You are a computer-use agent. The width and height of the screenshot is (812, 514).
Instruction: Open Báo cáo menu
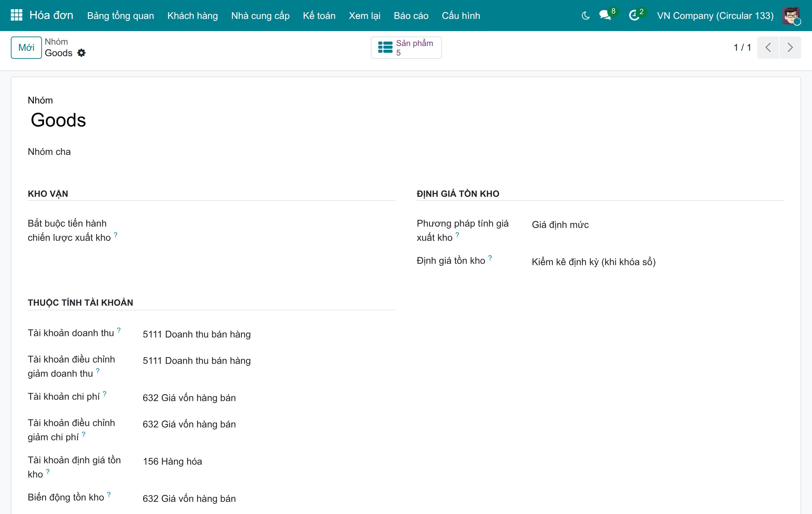[x=411, y=16]
